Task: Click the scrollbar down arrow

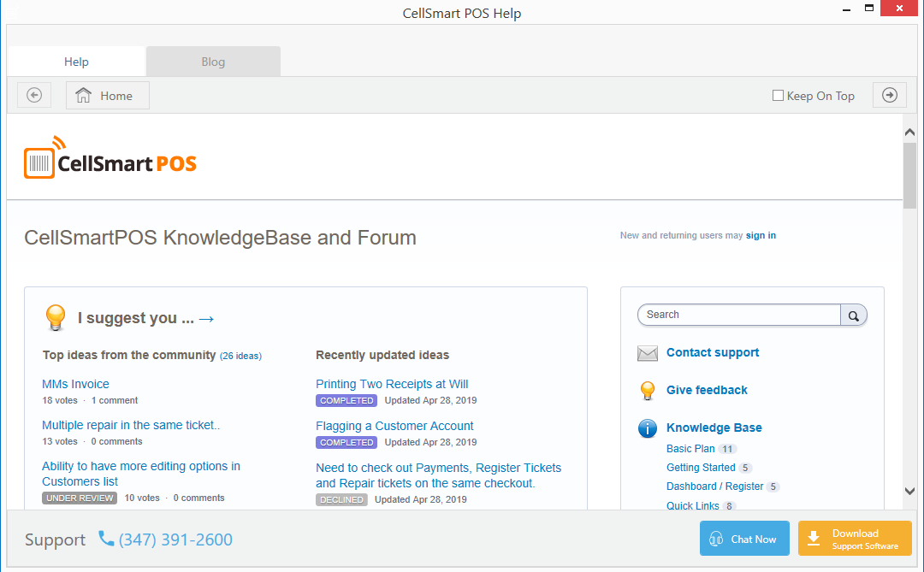Action: coord(909,492)
